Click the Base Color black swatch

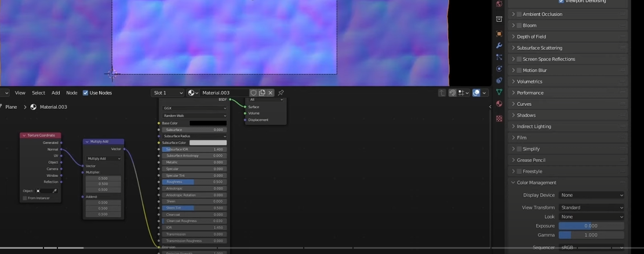(x=208, y=123)
